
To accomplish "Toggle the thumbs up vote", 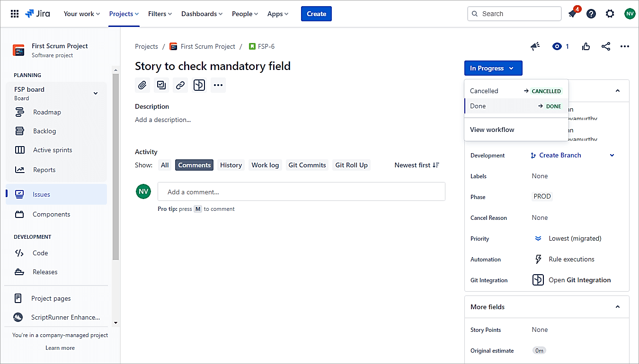I will (586, 46).
